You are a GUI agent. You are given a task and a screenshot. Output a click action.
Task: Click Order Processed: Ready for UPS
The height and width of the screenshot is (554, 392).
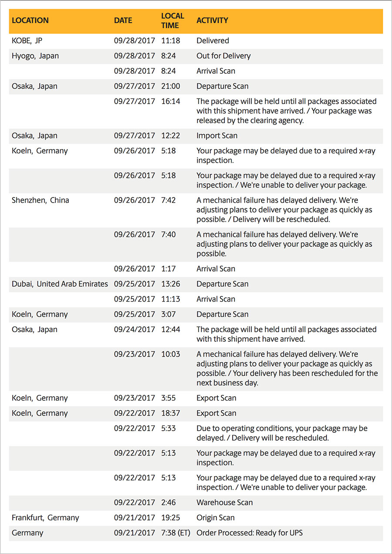(250, 533)
